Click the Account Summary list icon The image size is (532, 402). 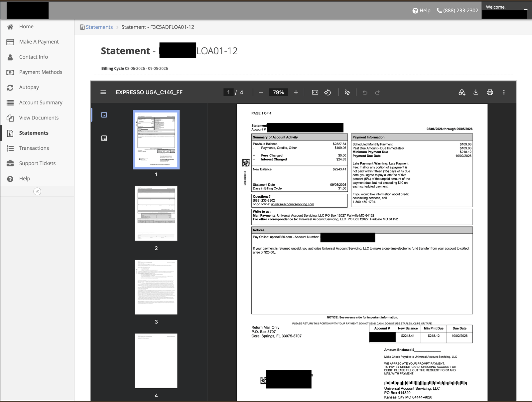[10, 103]
